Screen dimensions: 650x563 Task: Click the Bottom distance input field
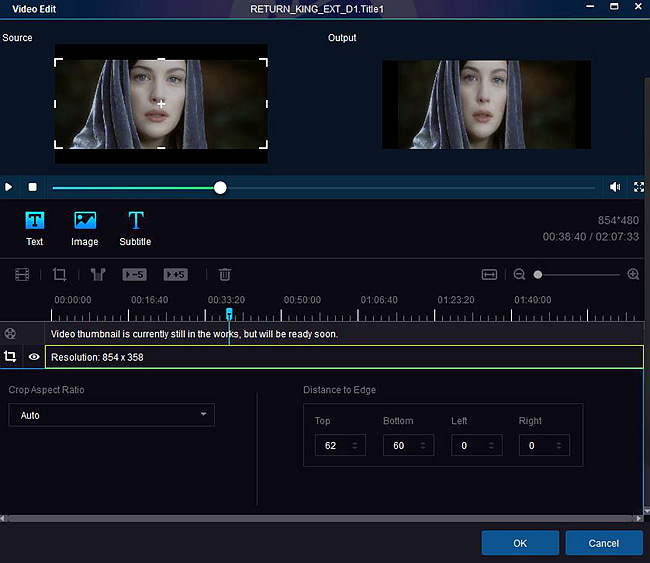[408, 445]
